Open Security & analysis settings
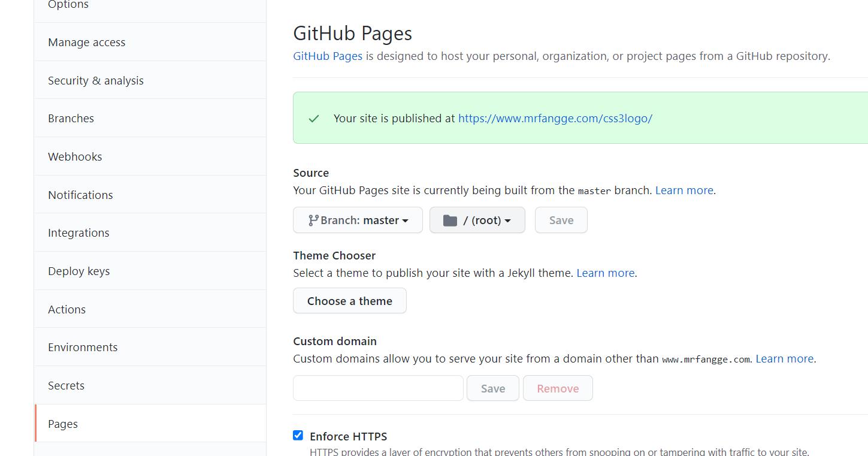This screenshot has height=456, width=868. click(150, 80)
